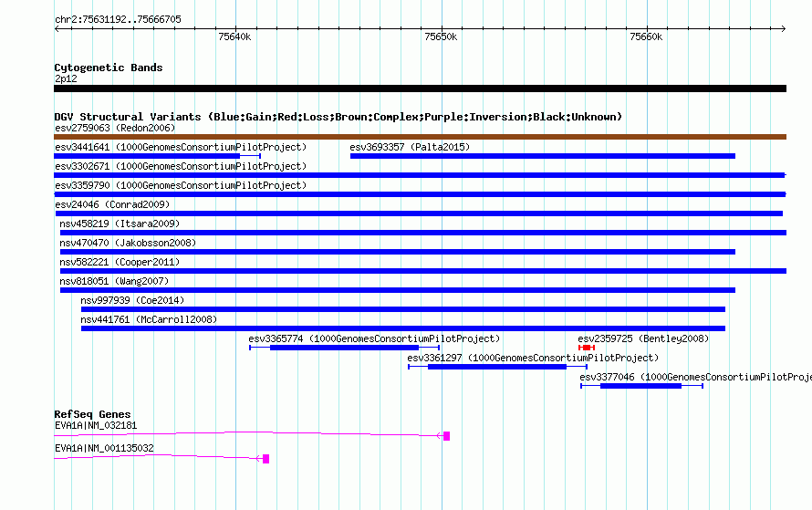Viewport: 812px width, 510px height.
Task: Click the nsv997939 Coe2014 label
Action: pyautogui.click(x=132, y=300)
